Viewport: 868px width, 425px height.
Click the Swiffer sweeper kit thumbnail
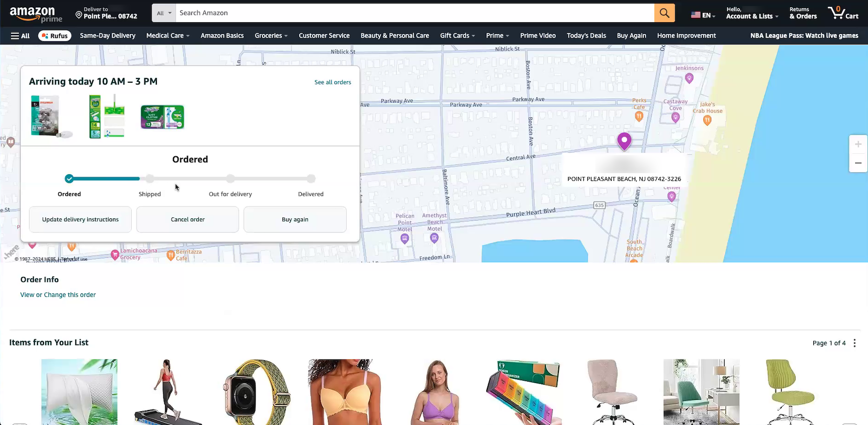(x=107, y=116)
